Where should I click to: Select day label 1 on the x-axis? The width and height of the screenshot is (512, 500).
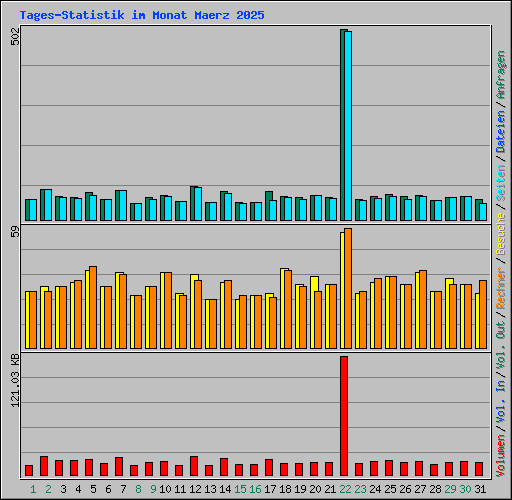tap(33, 489)
